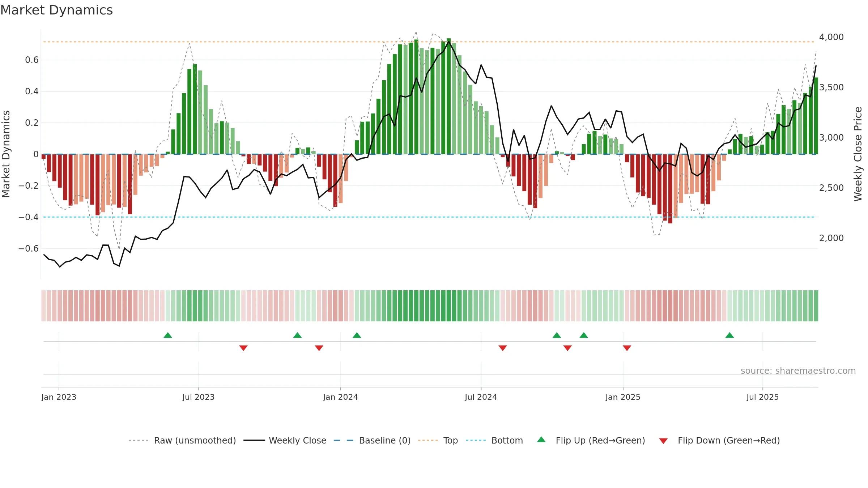The height and width of the screenshot is (488, 868).
Task: Toggle the Baseline (0) legend entry
Action: click(372, 440)
